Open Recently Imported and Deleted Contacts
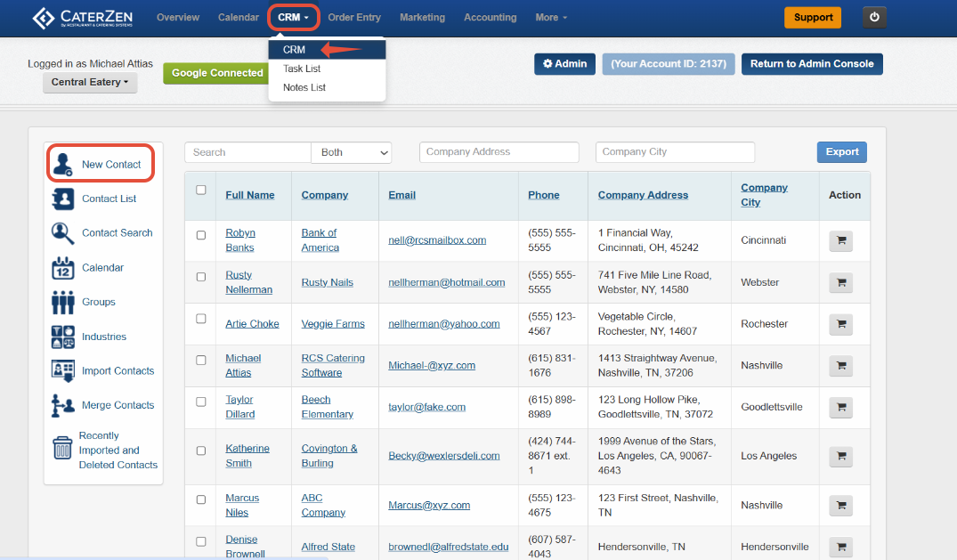Viewport: 957px width, 560px height. pos(104,450)
